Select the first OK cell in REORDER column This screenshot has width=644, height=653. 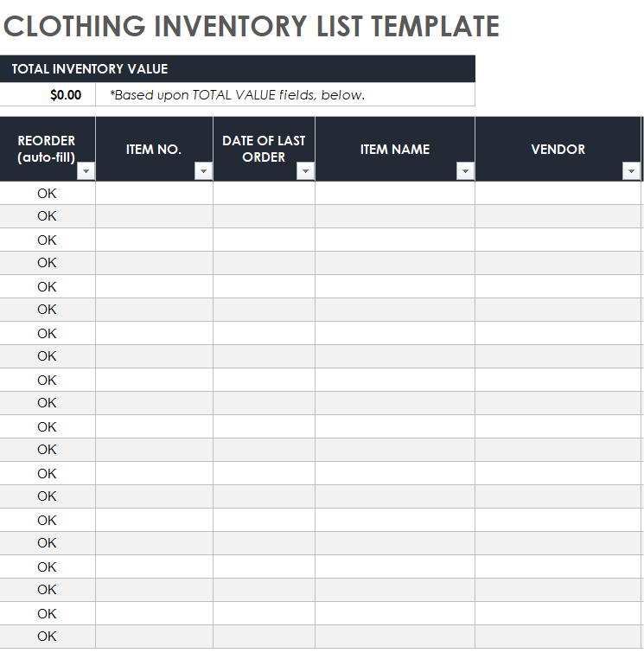(48, 193)
